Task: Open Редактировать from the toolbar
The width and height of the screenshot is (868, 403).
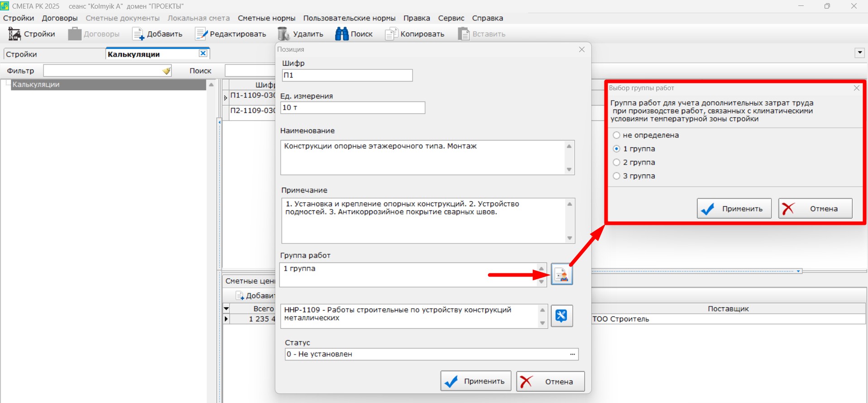Action: (201, 34)
